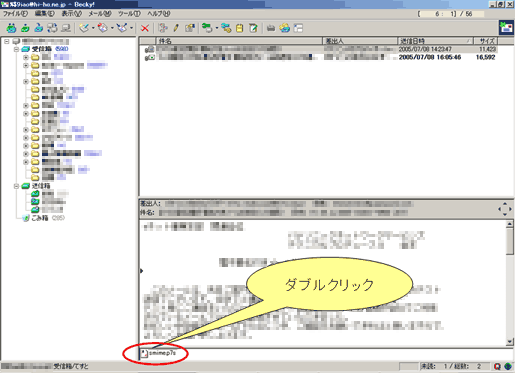
Task: Open the ファイル(F) menu
Action: point(15,14)
